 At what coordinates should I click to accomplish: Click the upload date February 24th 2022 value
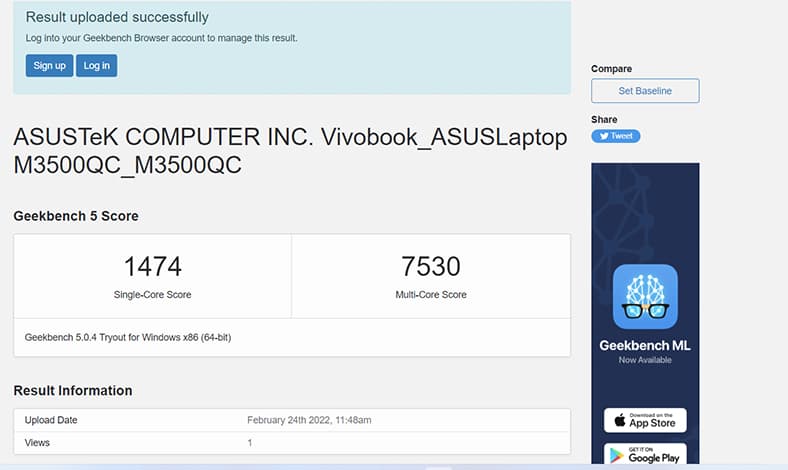pos(309,420)
